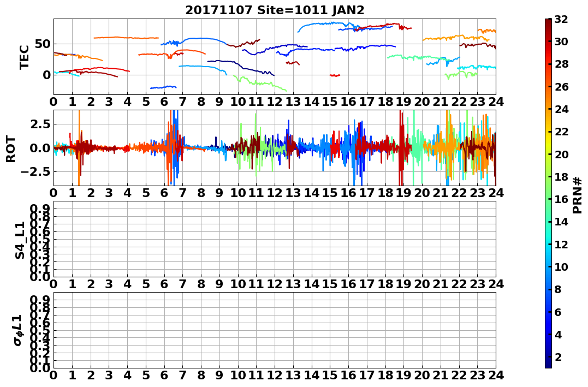Click colorbar tick label '18'
This screenshot has height=387, width=588.
561,177
